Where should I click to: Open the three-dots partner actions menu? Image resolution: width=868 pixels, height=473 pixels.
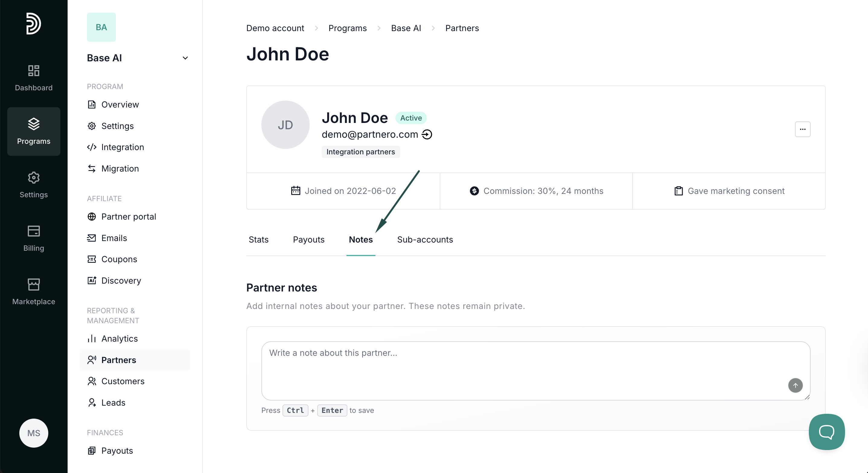pos(802,129)
